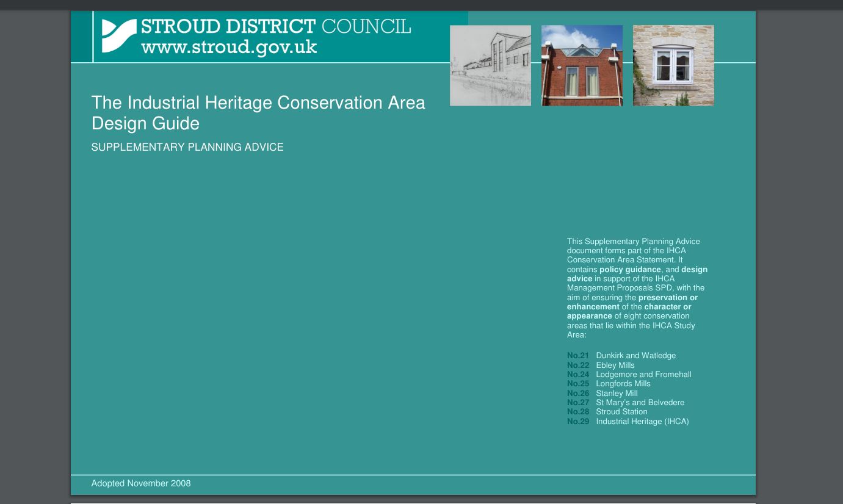
Task: Select the red brick building photo
Action: (x=582, y=65)
